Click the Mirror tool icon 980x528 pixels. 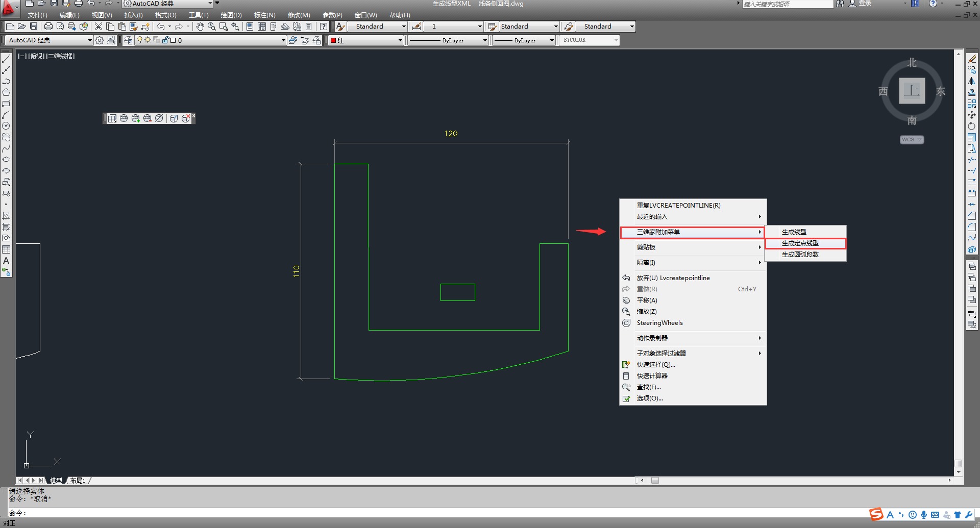point(972,82)
